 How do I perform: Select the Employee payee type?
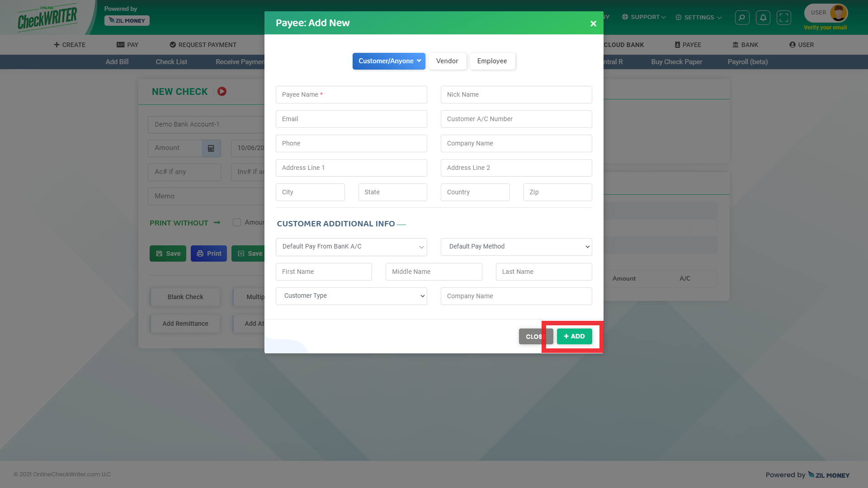492,61
